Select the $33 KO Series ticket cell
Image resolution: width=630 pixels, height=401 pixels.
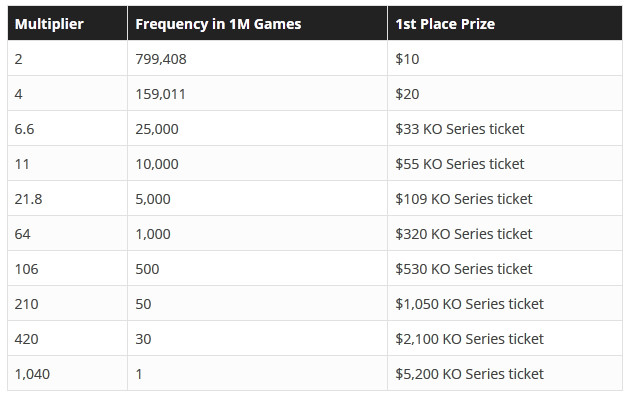tap(505, 128)
